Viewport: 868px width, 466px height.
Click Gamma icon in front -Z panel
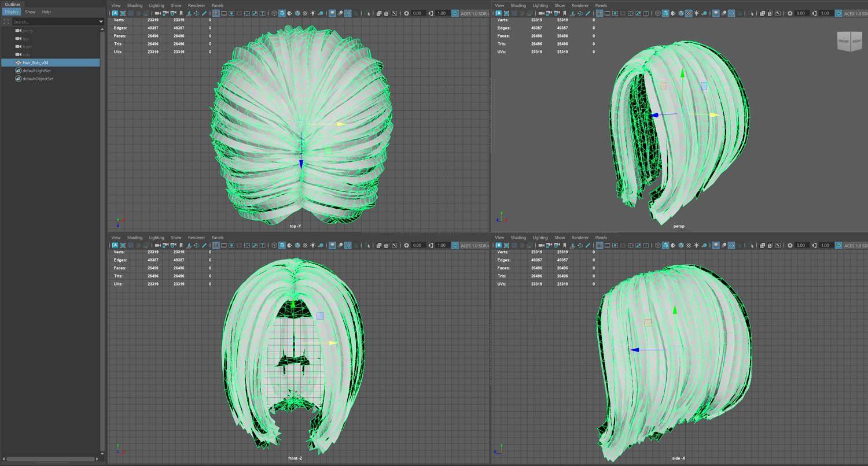[x=431, y=245]
